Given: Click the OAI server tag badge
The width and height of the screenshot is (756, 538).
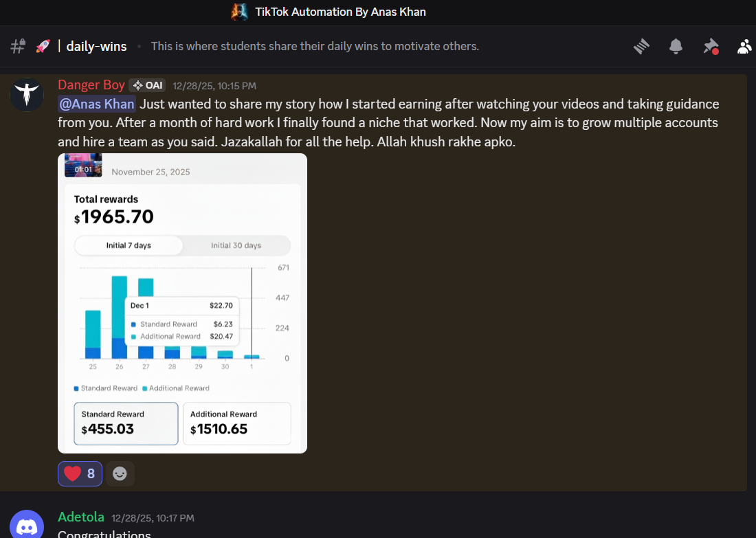Looking at the screenshot, I should pyautogui.click(x=147, y=85).
